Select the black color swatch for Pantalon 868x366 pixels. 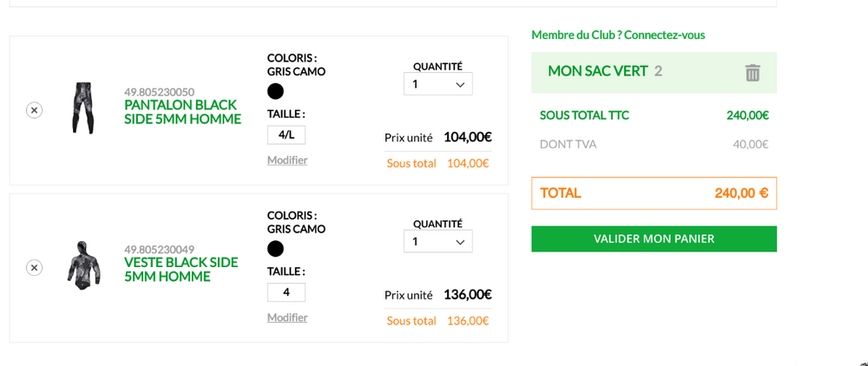(275, 91)
